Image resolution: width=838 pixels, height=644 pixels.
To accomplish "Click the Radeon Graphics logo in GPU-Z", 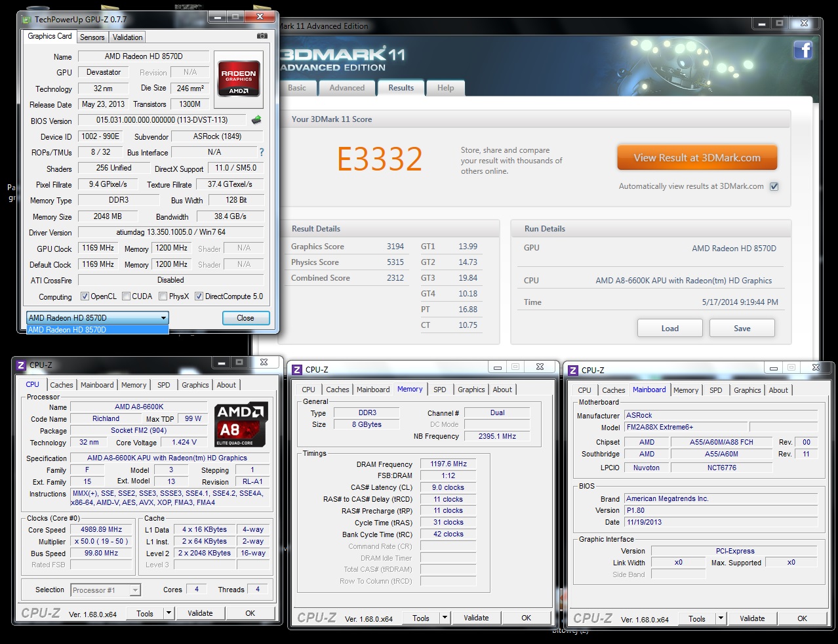I will (239, 80).
